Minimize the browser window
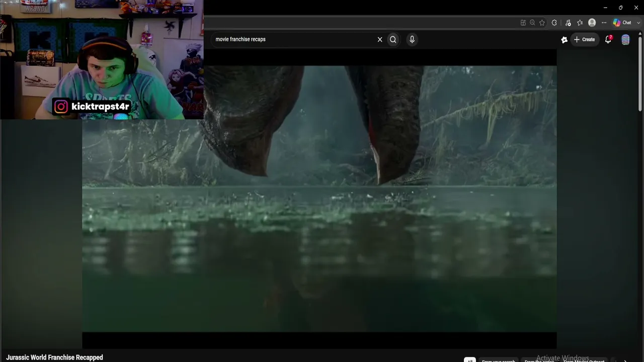 pyautogui.click(x=605, y=8)
